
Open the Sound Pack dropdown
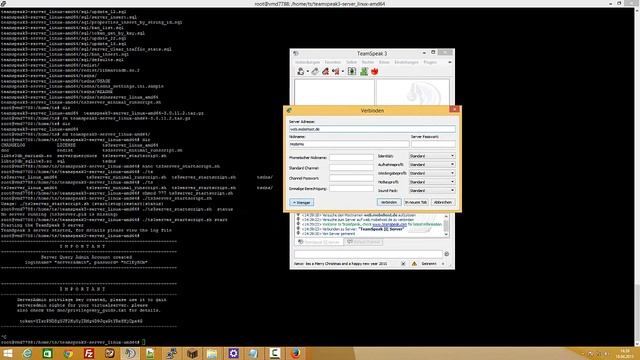pos(432,190)
